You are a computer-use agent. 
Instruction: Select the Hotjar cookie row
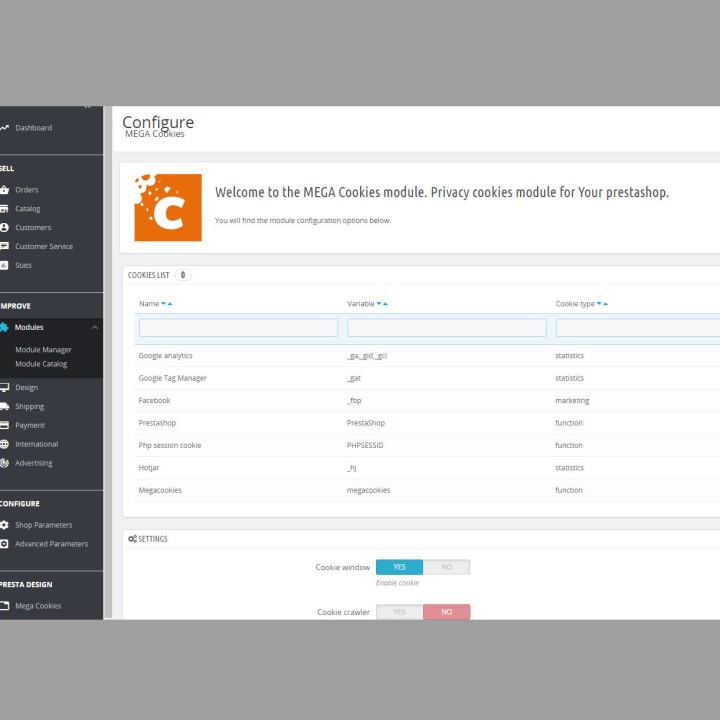[149, 468]
